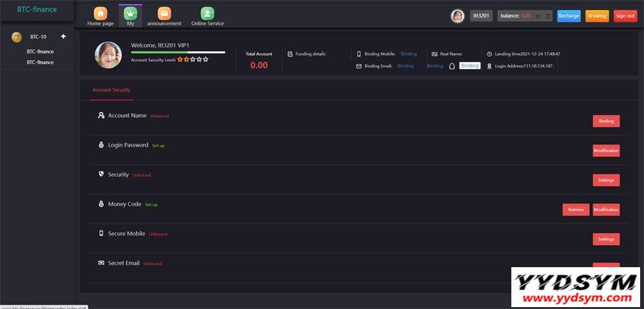The image size is (644, 309).
Task: Select the My crown icon
Action: [131, 14]
